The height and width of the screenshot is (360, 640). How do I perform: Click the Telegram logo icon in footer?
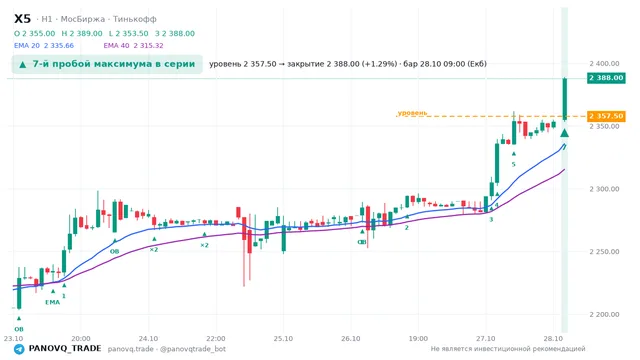click(19, 349)
